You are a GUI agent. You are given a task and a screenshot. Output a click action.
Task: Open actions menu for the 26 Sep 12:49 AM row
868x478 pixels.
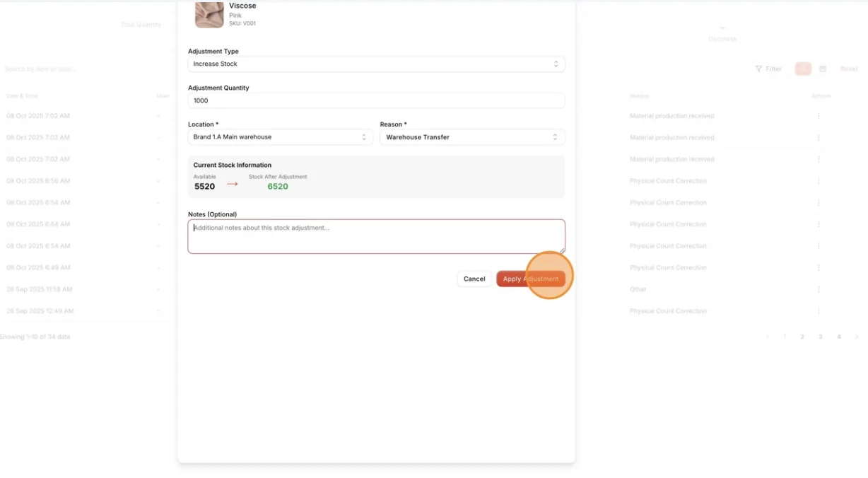[x=819, y=311]
